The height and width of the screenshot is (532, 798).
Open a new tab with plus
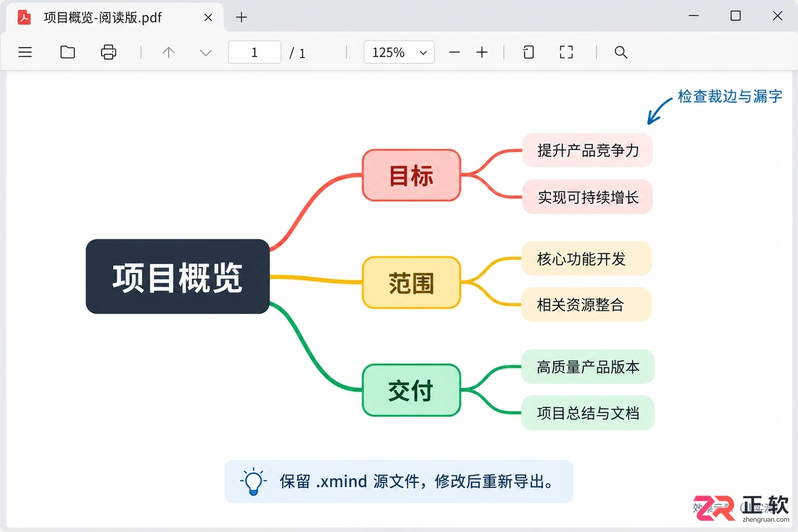tap(241, 18)
